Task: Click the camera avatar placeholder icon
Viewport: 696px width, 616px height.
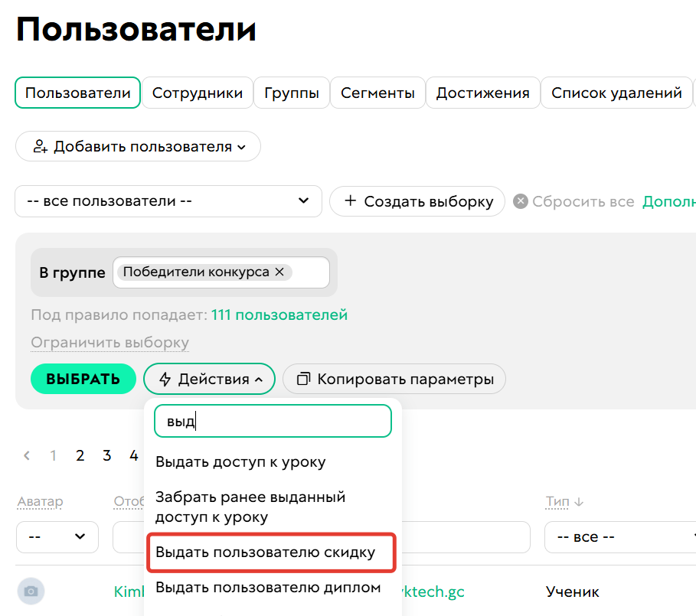Action: pyautogui.click(x=31, y=591)
